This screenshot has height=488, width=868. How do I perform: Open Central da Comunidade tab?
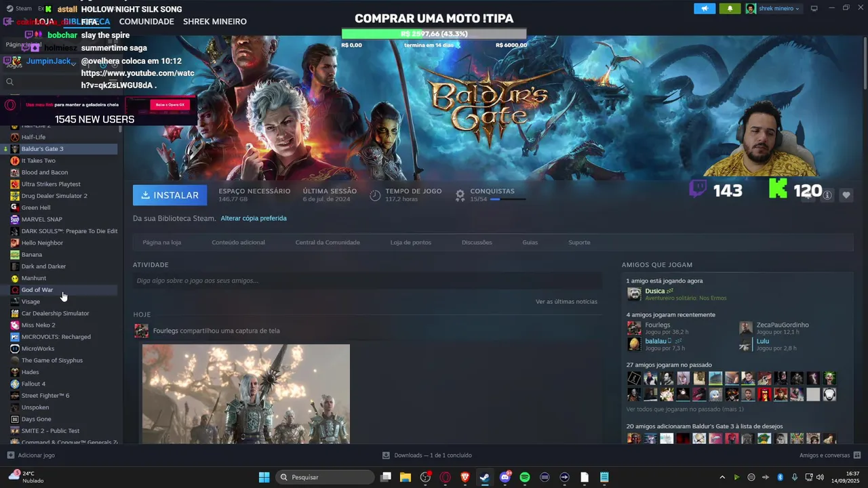(328, 242)
